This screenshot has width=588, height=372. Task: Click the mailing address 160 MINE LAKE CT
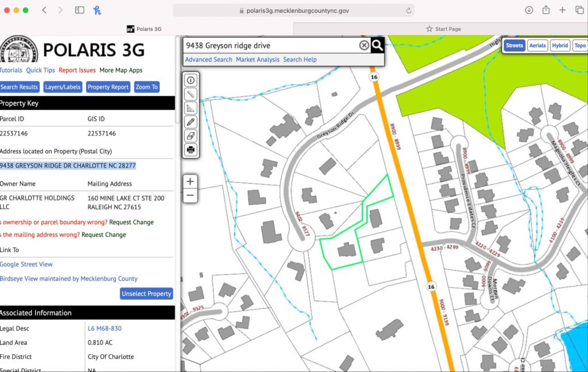pos(126,198)
